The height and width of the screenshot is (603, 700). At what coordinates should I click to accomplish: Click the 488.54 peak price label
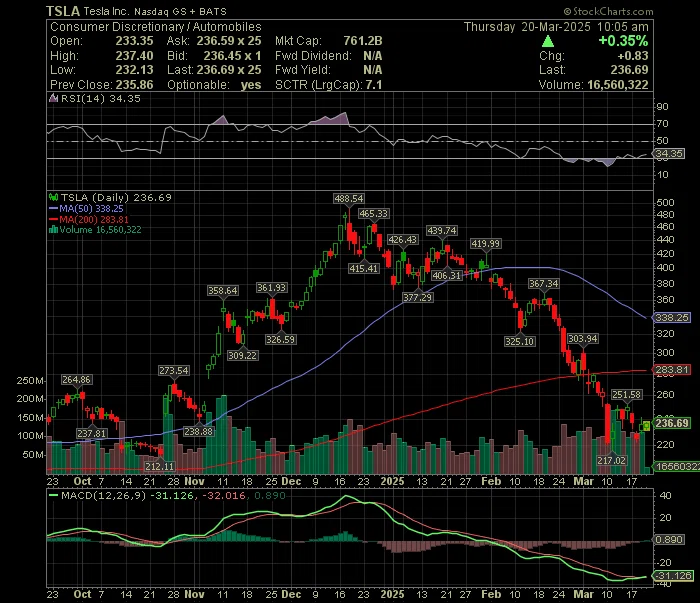(349, 199)
